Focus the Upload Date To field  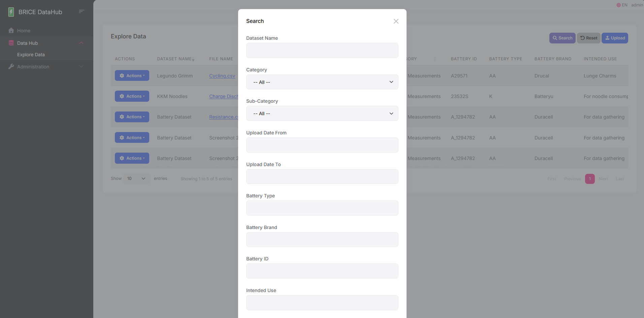pos(322,177)
